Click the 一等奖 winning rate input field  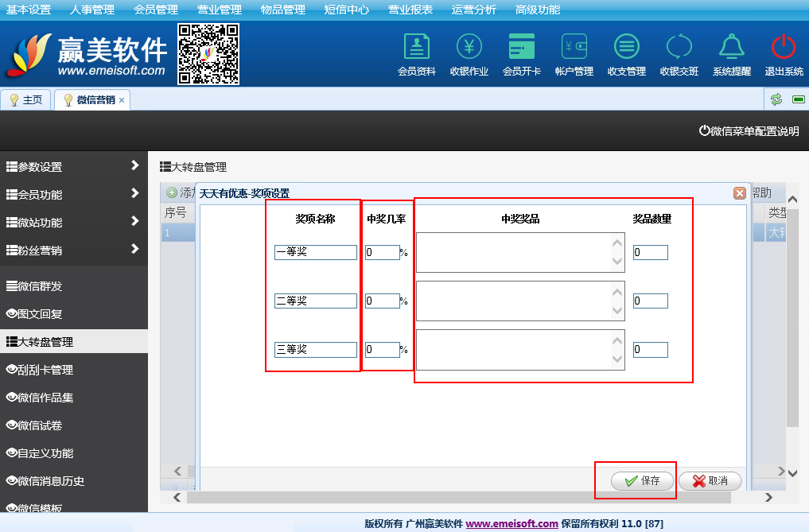pyautogui.click(x=382, y=253)
